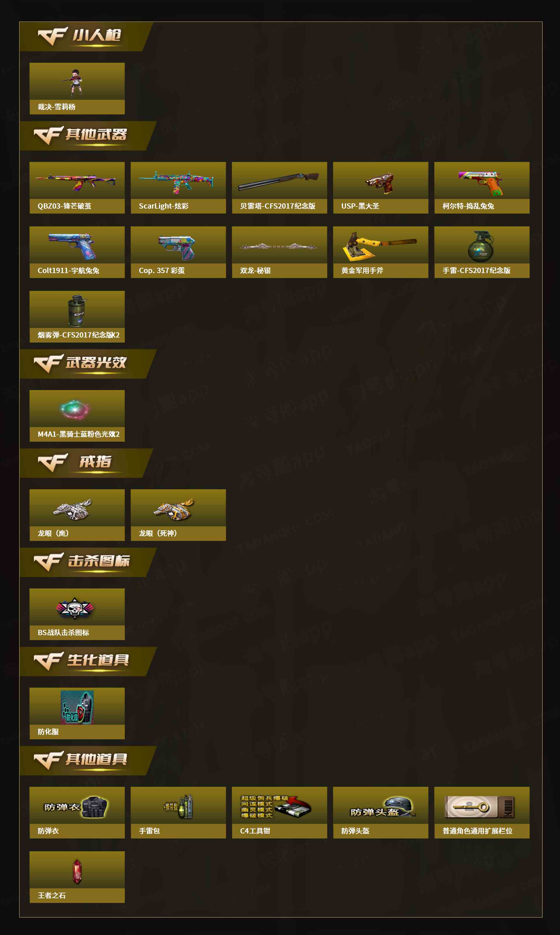560x935 pixels.
Task: Select the 龙眼（鹰）ring
Action: click(77, 515)
